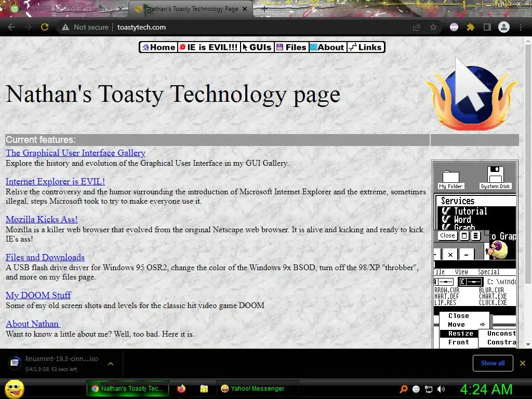
Task: Open the Mozilla Kicks Ass! link
Action: click(42, 220)
